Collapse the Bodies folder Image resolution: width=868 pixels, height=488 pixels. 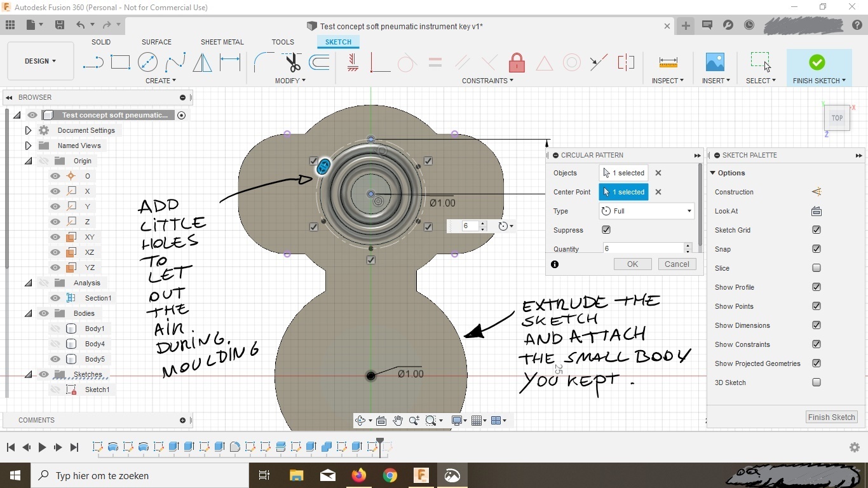click(29, 313)
